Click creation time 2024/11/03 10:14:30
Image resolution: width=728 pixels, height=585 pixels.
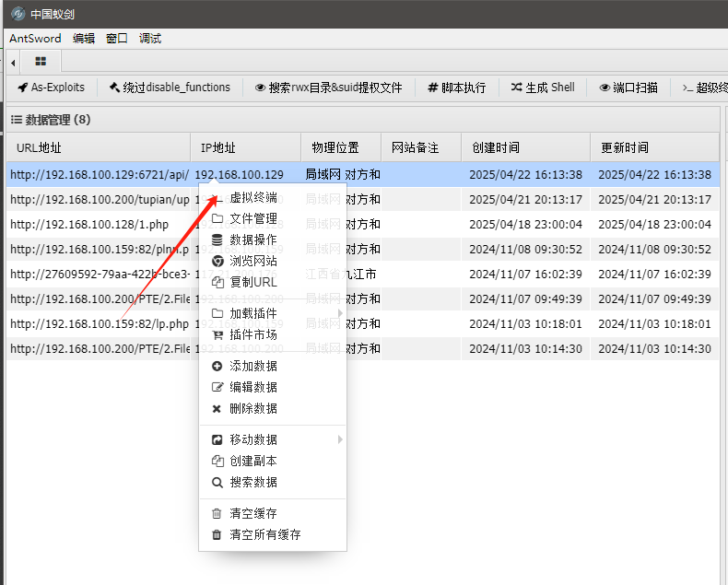(x=525, y=348)
